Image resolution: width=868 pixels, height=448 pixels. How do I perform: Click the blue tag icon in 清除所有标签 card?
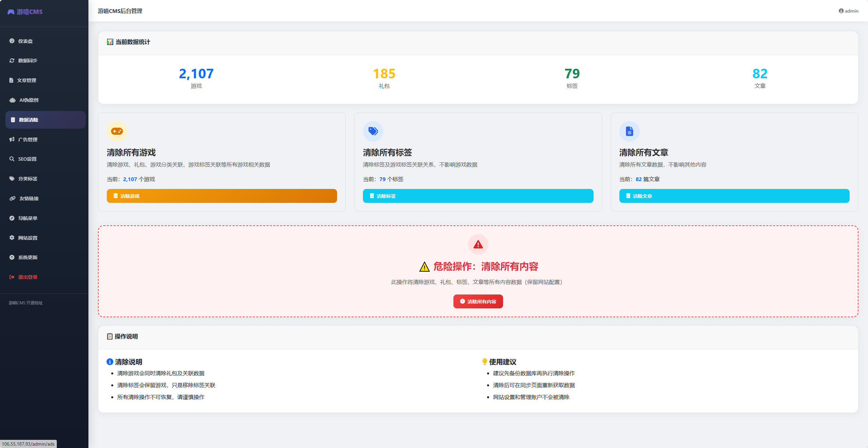pos(373,131)
